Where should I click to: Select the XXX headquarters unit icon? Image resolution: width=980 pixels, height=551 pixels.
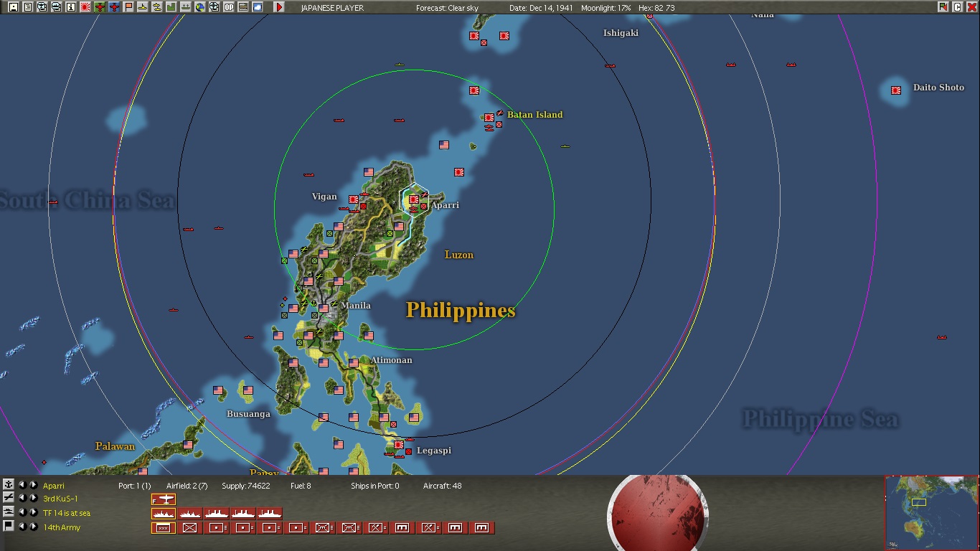164,528
